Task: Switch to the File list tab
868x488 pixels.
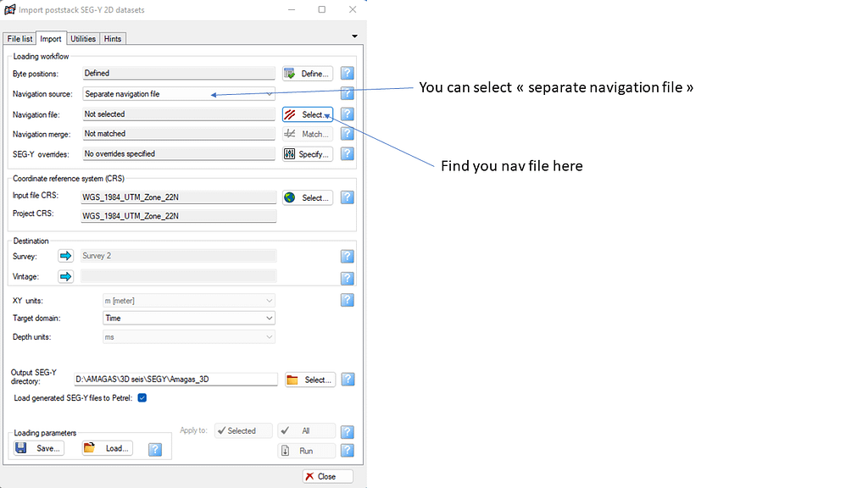Action: click(20, 39)
